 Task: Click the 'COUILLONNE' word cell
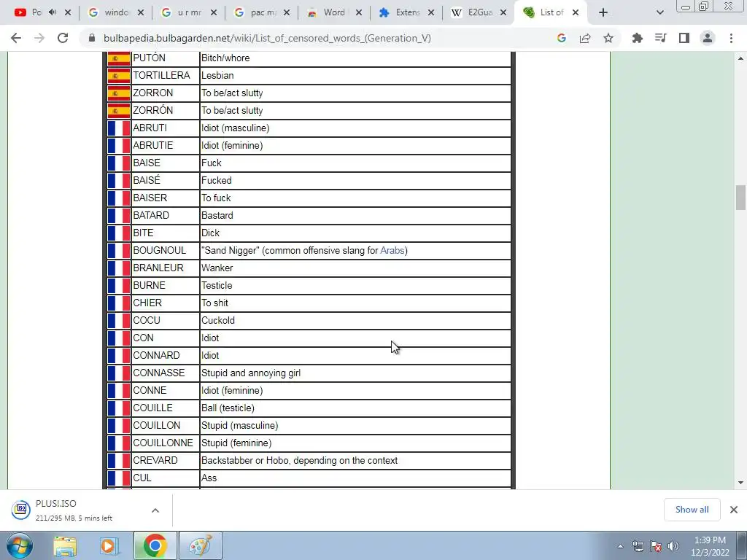click(x=166, y=443)
